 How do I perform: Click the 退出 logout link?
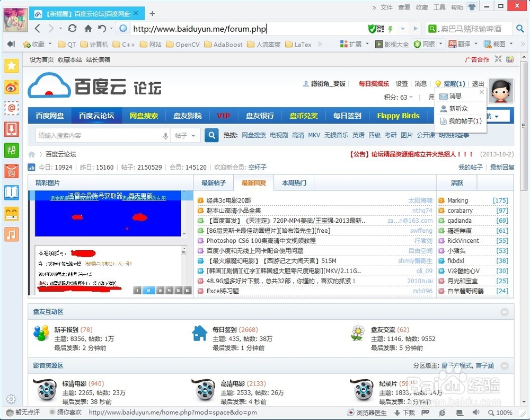pyautogui.click(x=478, y=84)
